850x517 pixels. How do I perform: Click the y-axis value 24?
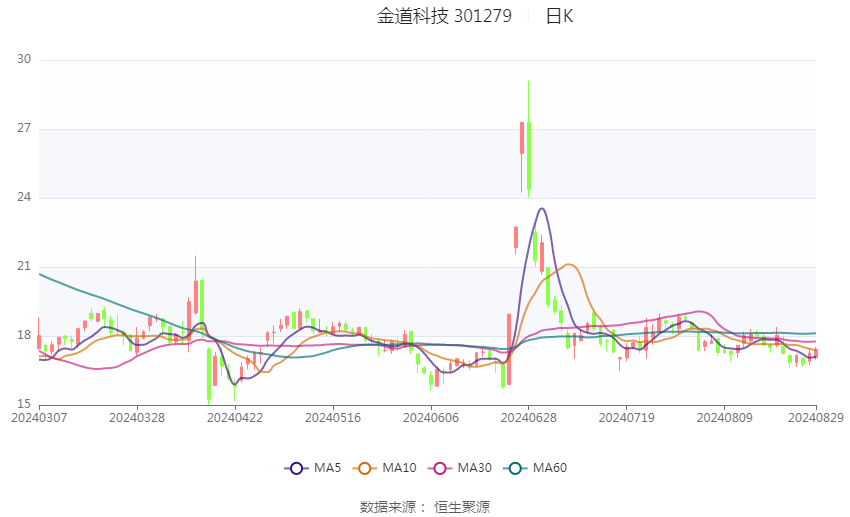[x=24, y=197]
